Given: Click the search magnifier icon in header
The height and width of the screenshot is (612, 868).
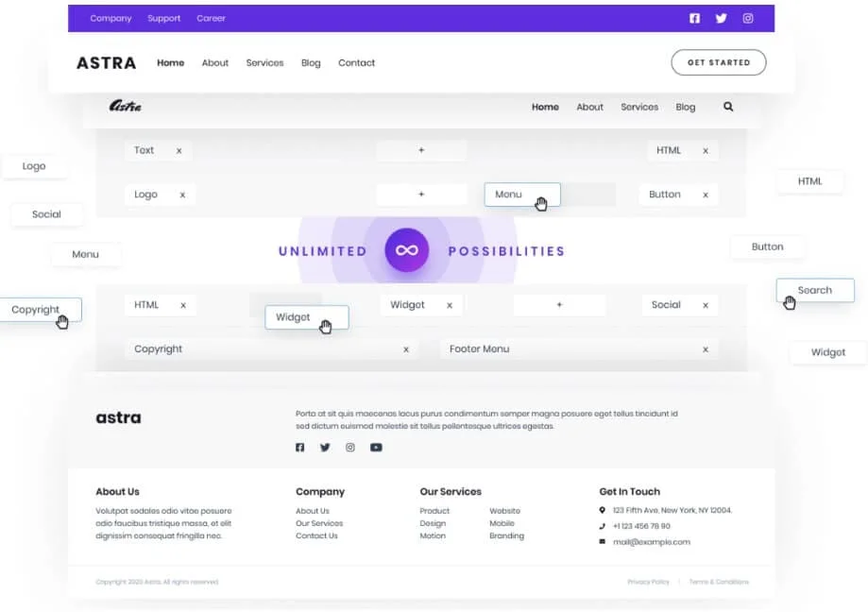Looking at the screenshot, I should 728,107.
